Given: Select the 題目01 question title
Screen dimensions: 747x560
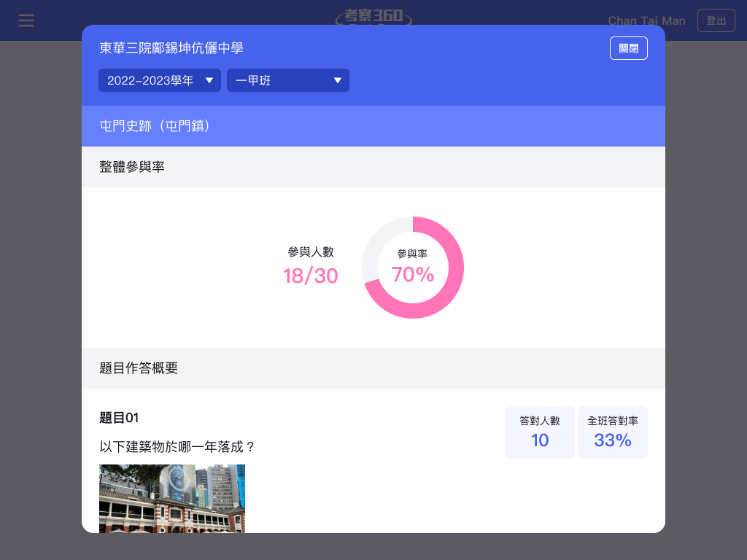Looking at the screenshot, I should [119, 418].
